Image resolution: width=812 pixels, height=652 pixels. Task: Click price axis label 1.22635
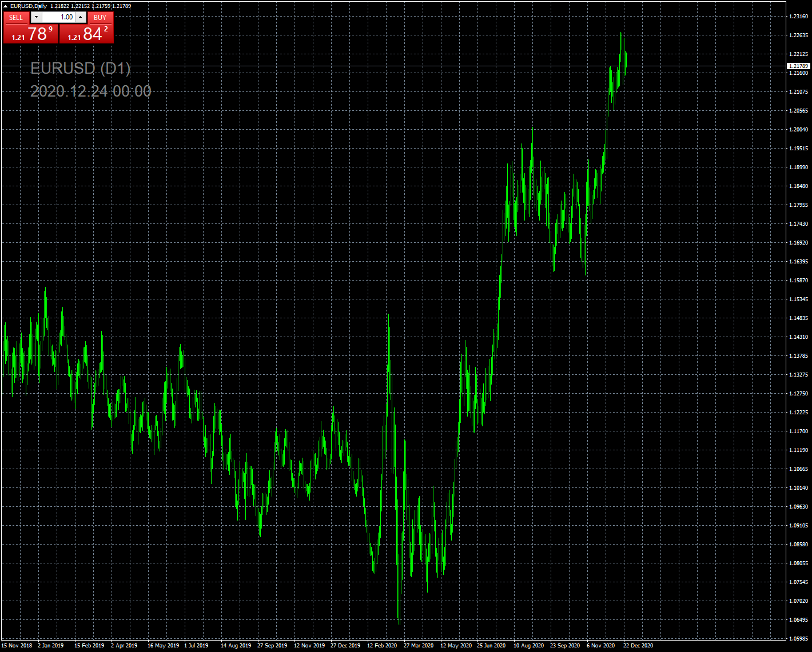point(798,35)
